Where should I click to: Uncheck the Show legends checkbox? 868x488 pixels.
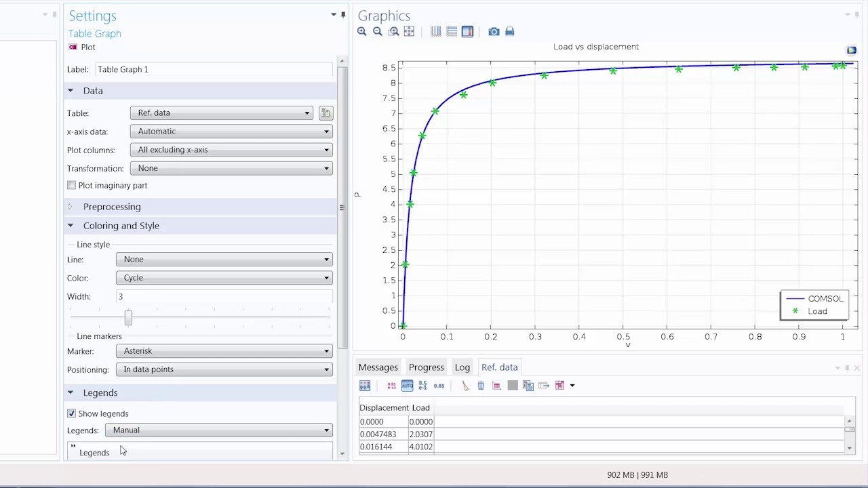click(71, 413)
